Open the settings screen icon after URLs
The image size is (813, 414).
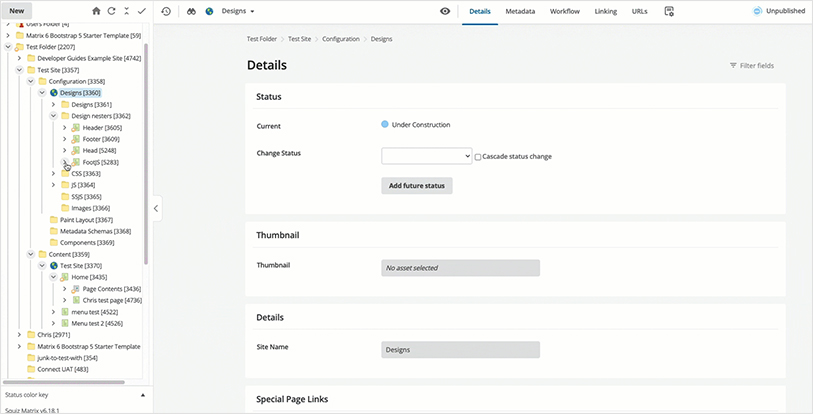669,11
